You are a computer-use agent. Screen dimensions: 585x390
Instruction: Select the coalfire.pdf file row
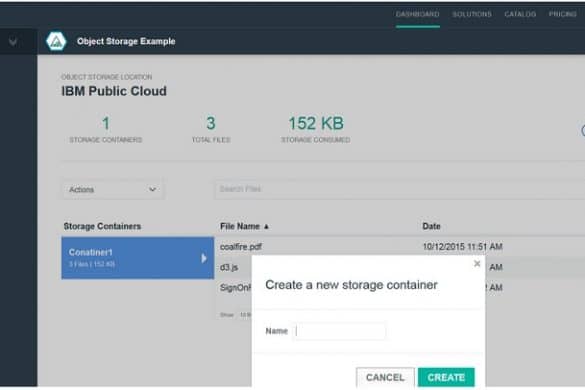[x=400, y=246]
